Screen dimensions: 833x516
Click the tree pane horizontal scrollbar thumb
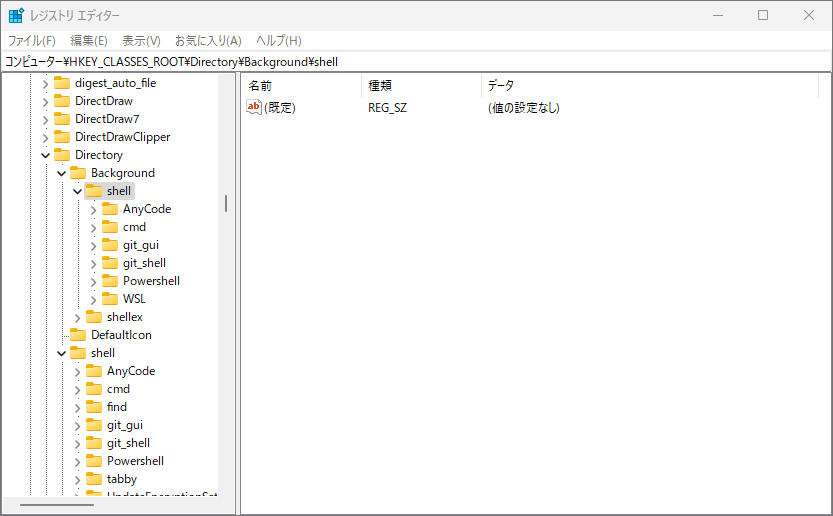point(57,505)
